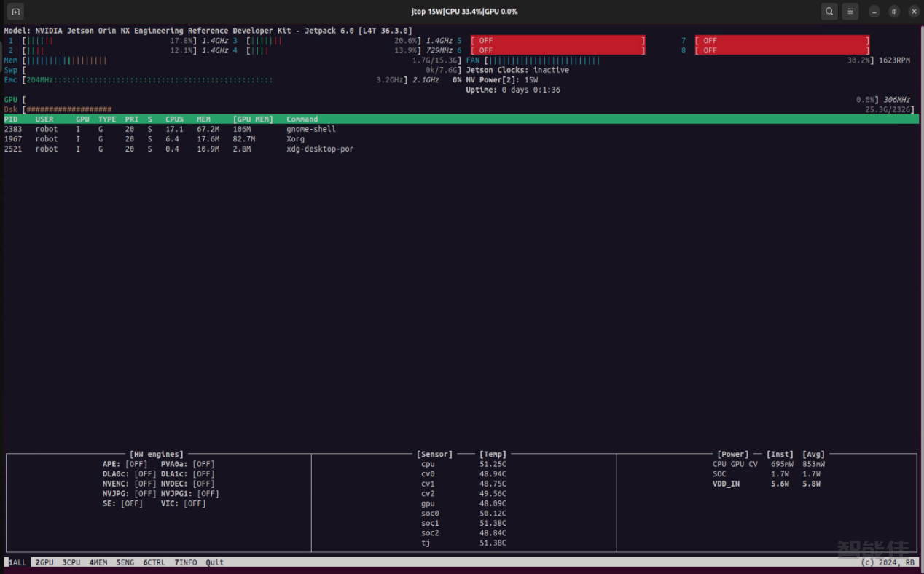Image resolution: width=924 pixels, height=574 pixels.
Task: Click the Jetson Clocks: inactive text
Action: [x=517, y=70]
